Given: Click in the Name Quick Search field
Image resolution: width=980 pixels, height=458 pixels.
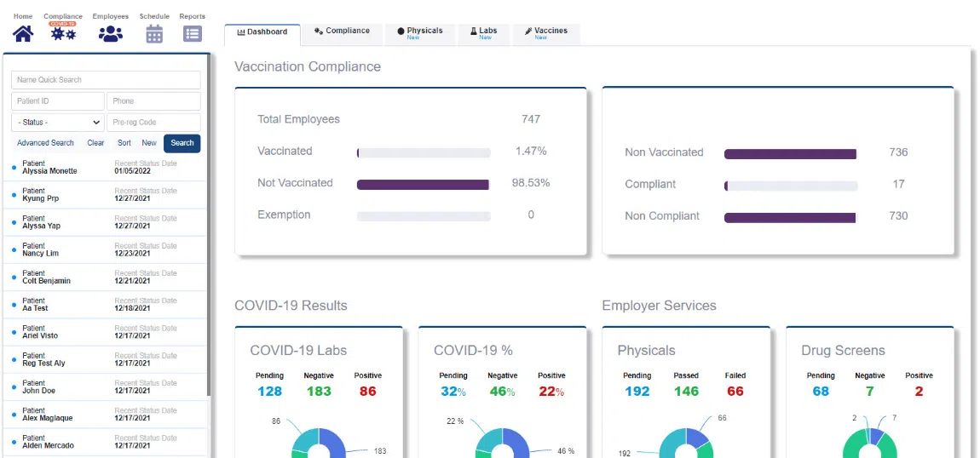Looking at the screenshot, I should 106,80.
